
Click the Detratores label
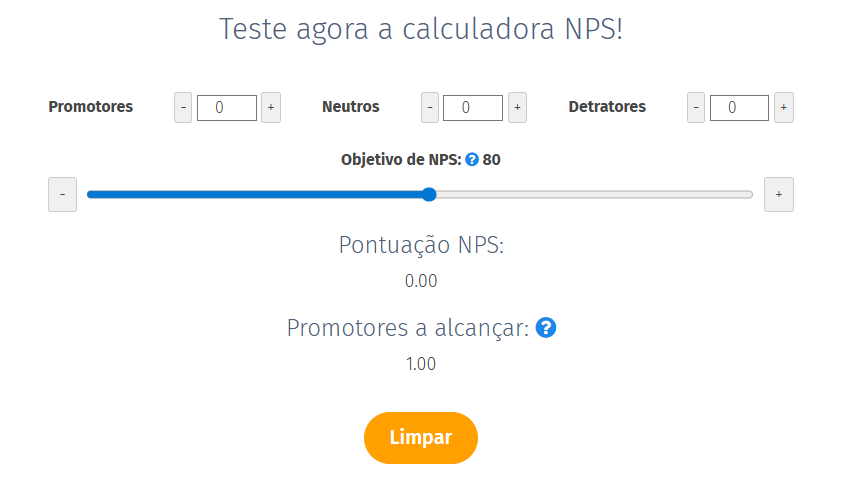pos(607,107)
